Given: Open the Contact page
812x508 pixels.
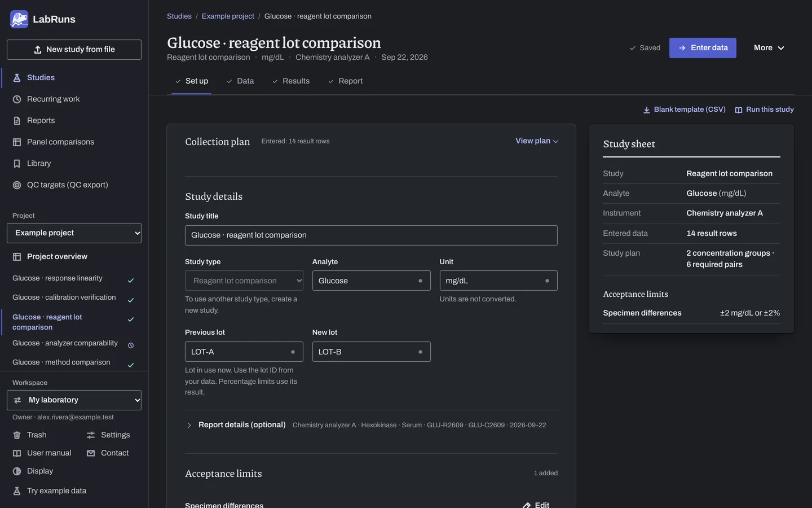Looking at the screenshot, I should point(108,453).
